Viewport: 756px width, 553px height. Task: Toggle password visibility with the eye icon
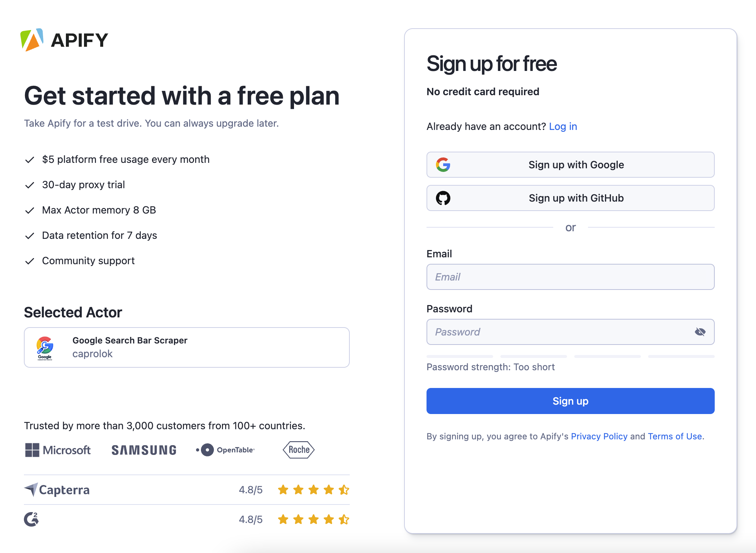(x=700, y=331)
